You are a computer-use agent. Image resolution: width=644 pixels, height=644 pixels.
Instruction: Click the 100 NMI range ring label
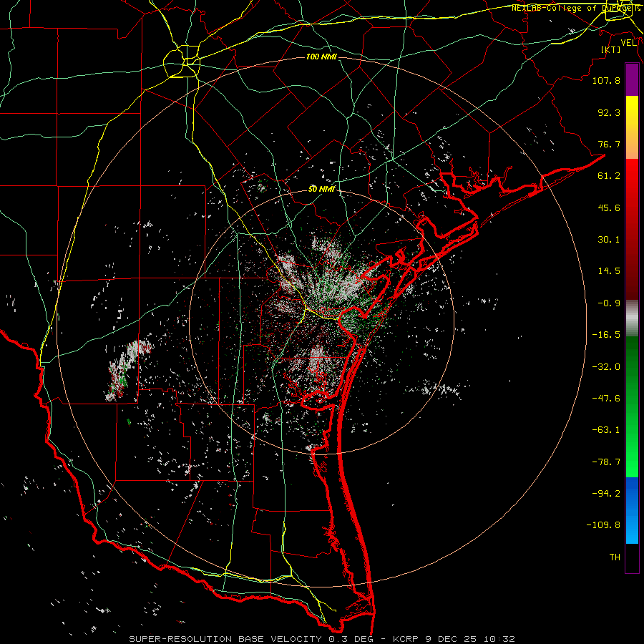point(321,57)
